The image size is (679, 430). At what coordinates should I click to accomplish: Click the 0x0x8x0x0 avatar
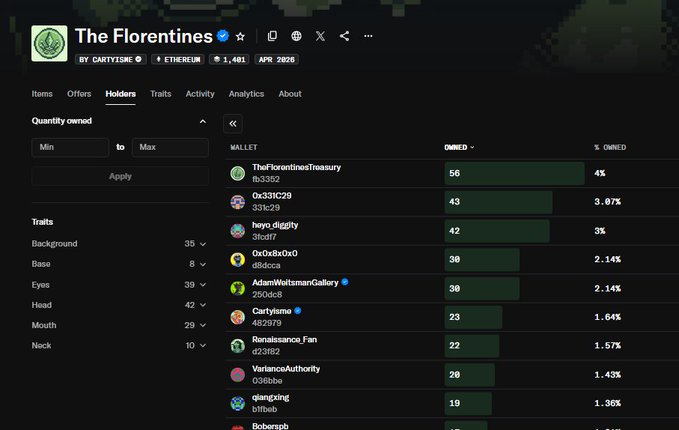pyautogui.click(x=238, y=259)
